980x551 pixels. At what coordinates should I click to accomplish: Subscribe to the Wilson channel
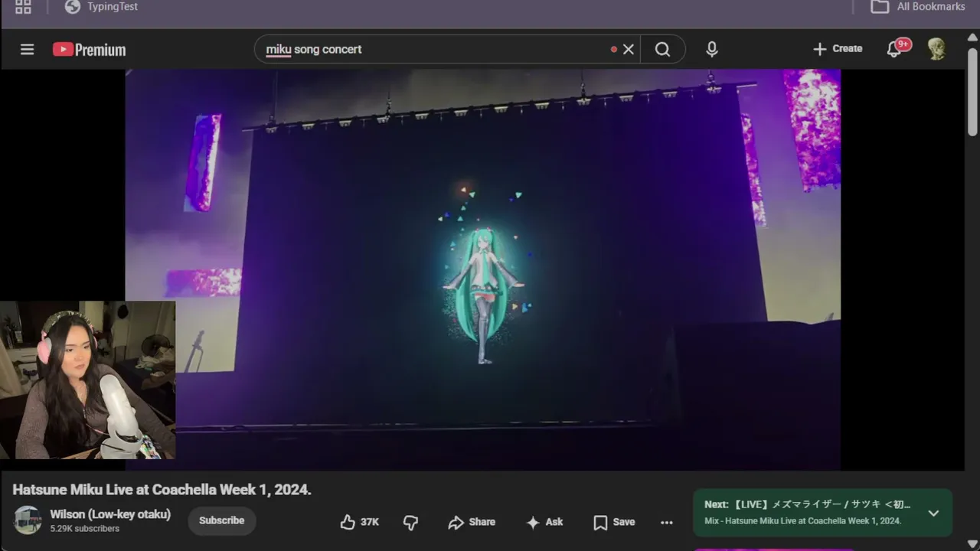222,520
